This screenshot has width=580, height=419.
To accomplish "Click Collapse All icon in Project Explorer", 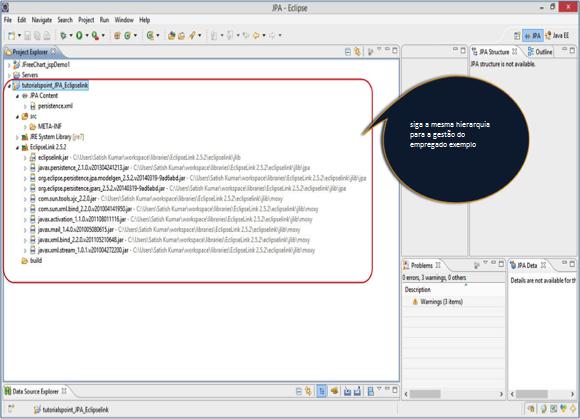I will tap(348, 52).
